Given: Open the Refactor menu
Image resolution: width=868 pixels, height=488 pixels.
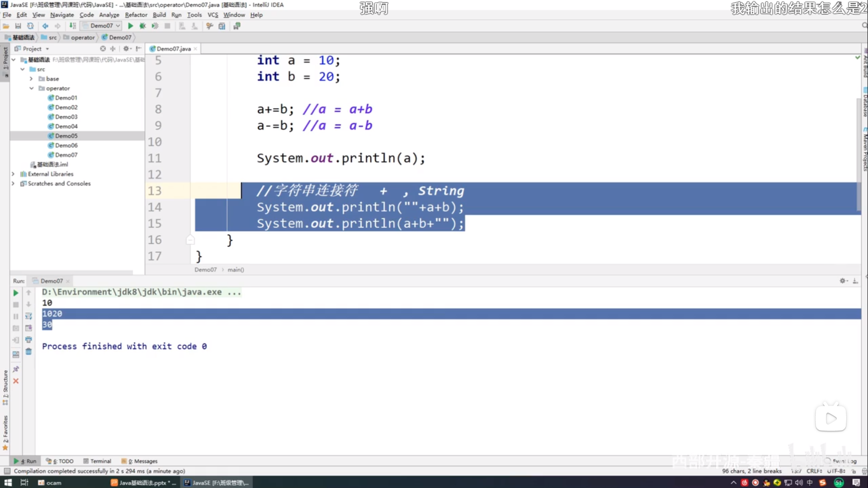Looking at the screenshot, I should (x=136, y=15).
